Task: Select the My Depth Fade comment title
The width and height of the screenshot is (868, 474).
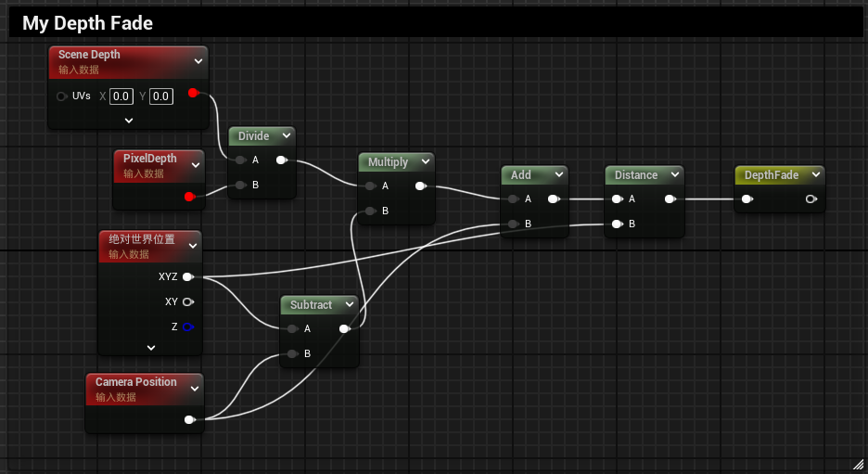Action: pyautogui.click(x=88, y=23)
